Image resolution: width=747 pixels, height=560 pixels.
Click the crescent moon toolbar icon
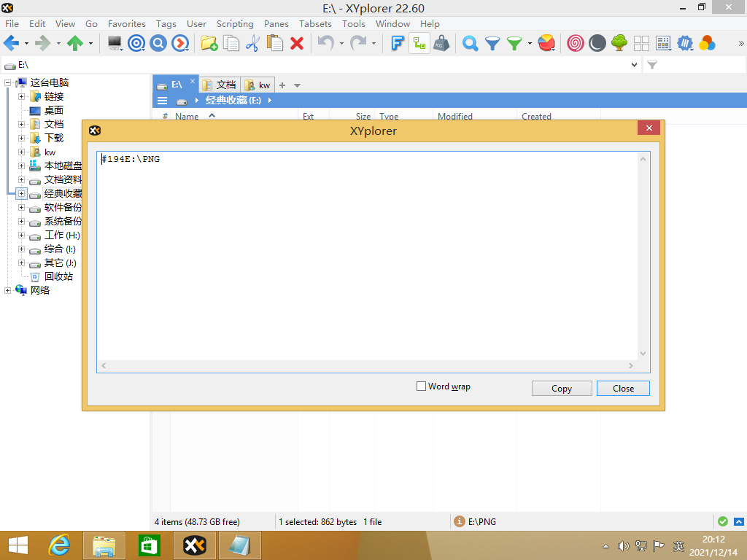click(x=597, y=44)
